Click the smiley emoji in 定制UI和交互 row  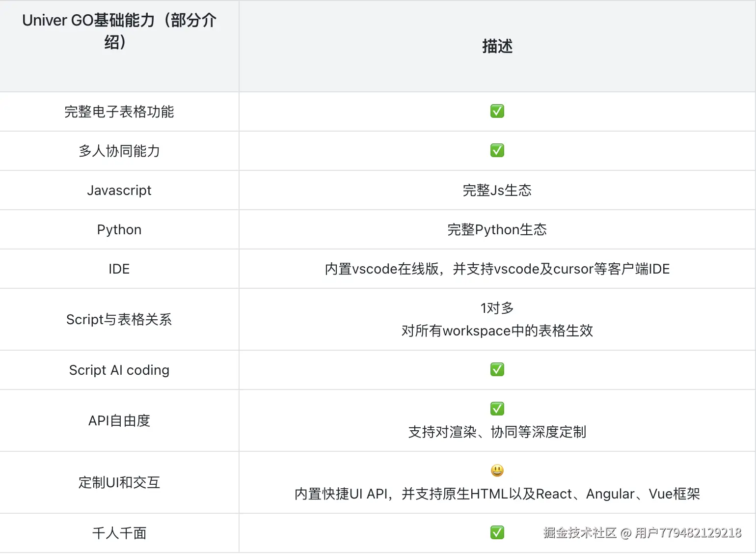coord(497,470)
